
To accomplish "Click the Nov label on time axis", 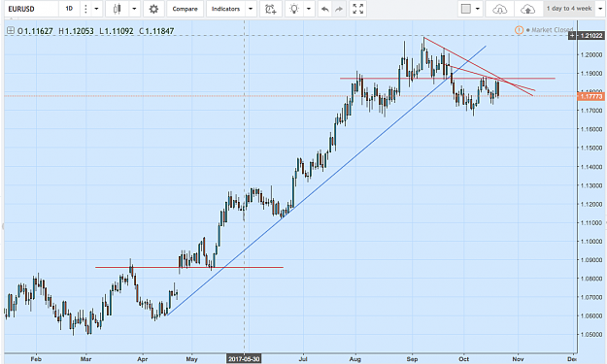I will point(518,359).
